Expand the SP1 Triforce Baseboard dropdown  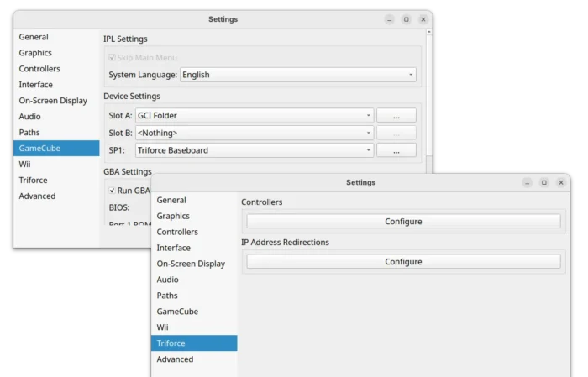click(x=254, y=150)
